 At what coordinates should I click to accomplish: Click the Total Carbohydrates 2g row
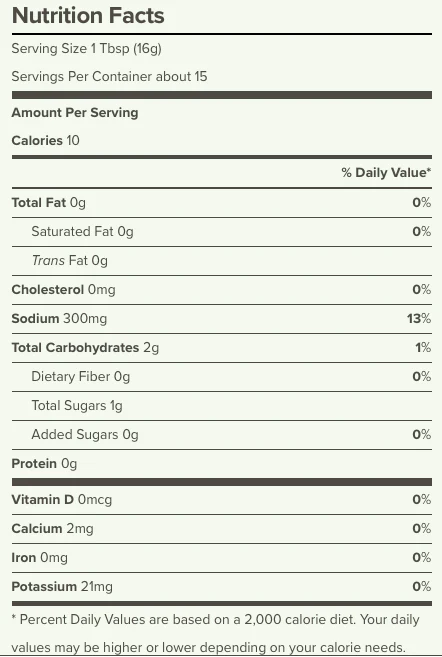click(x=222, y=348)
